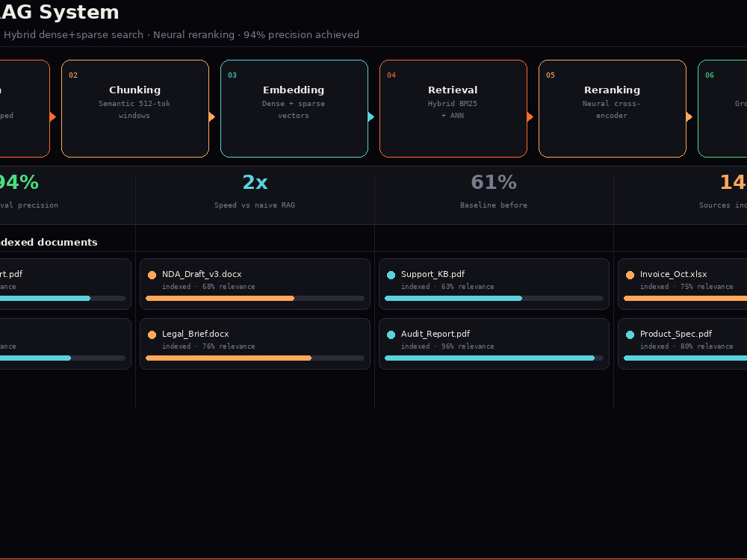The height and width of the screenshot is (560, 747).
Task: Click the stage number 05 label
Action: [551, 75]
